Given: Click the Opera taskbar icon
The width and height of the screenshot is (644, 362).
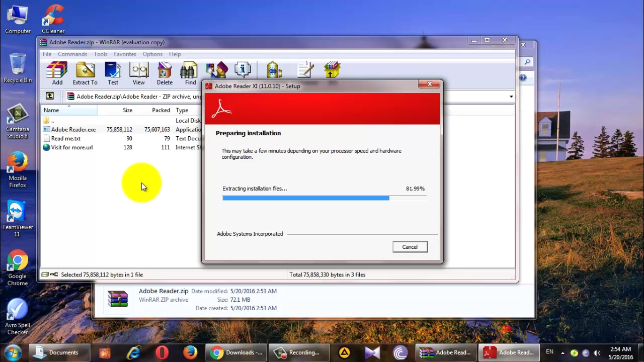Looking at the screenshot, I should [x=162, y=352].
